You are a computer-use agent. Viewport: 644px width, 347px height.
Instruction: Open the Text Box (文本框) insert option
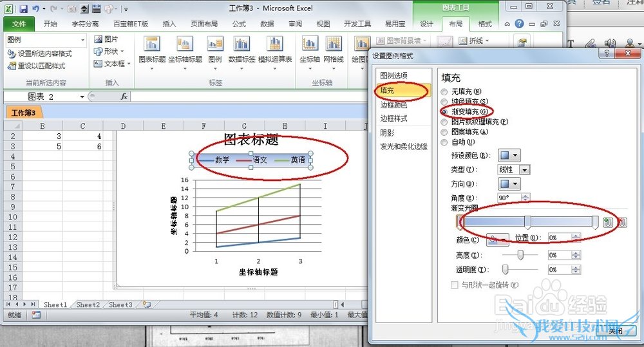[x=111, y=64]
